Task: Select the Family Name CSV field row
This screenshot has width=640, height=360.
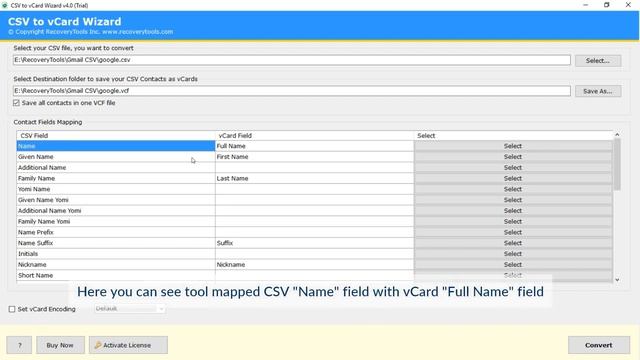Action: [x=116, y=178]
